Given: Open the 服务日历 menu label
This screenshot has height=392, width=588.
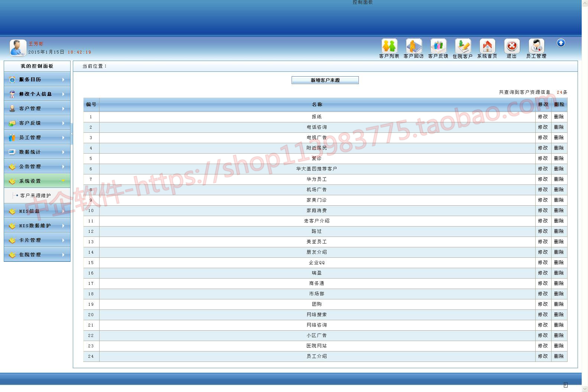Looking at the screenshot, I should [x=30, y=80].
